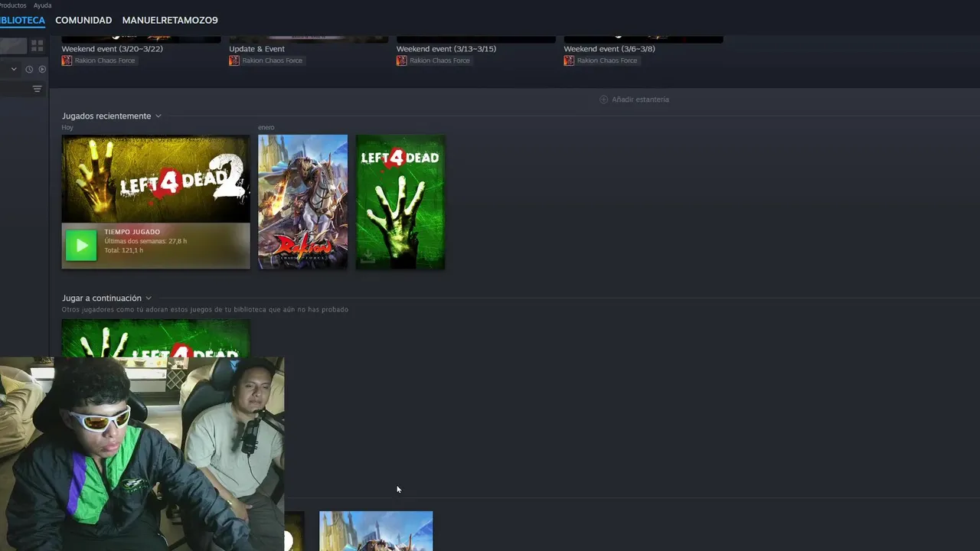Image resolution: width=980 pixels, height=551 pixels.
Task: Open Weekend event (3/20~3/22) news item
Action: pyautogui.click(x=112, y=49)
